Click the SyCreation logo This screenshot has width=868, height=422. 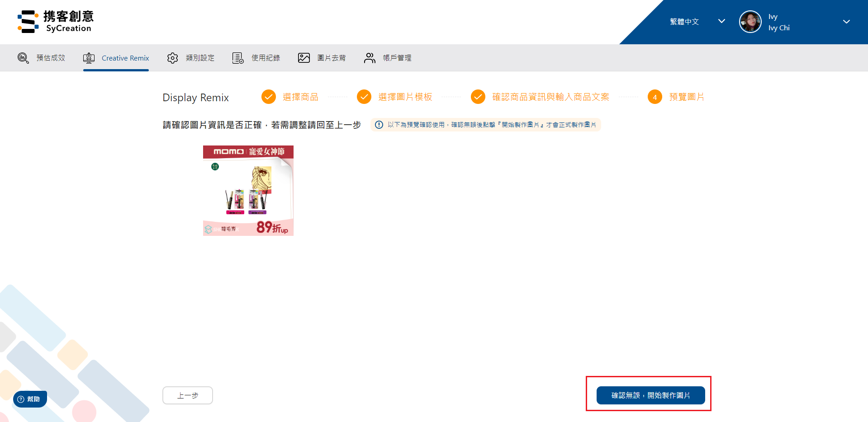click(55, 22)
